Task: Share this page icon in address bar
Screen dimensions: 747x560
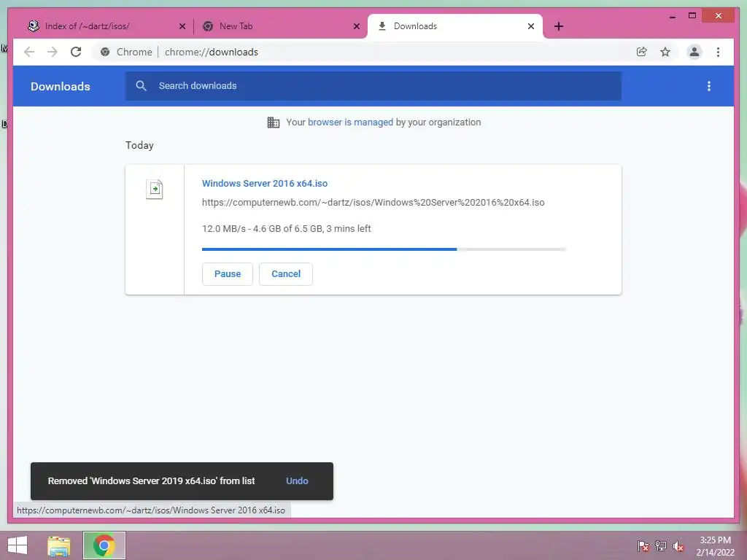Action: pos(642,52)
